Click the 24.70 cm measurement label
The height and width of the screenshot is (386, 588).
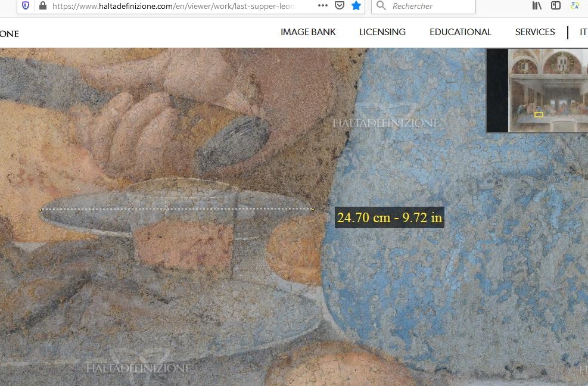pyautogui.click(x=390, y=217)
